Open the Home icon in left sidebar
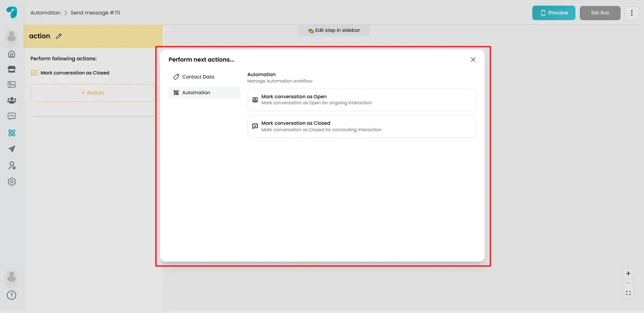This screenshot has width=644, height=313. pyautogui.click(x=12, y=54)
